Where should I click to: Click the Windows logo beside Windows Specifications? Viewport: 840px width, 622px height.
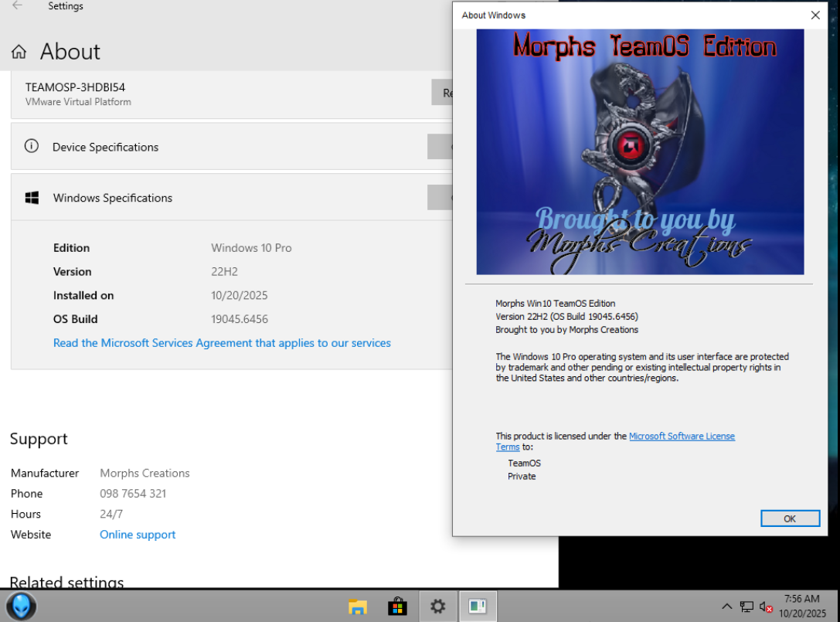point(32,198)
